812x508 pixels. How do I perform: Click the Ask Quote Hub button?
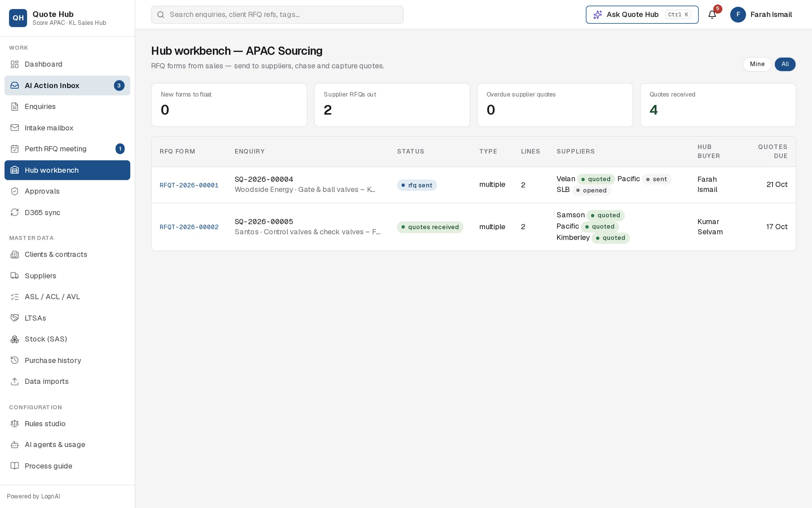tap(642, 15)
